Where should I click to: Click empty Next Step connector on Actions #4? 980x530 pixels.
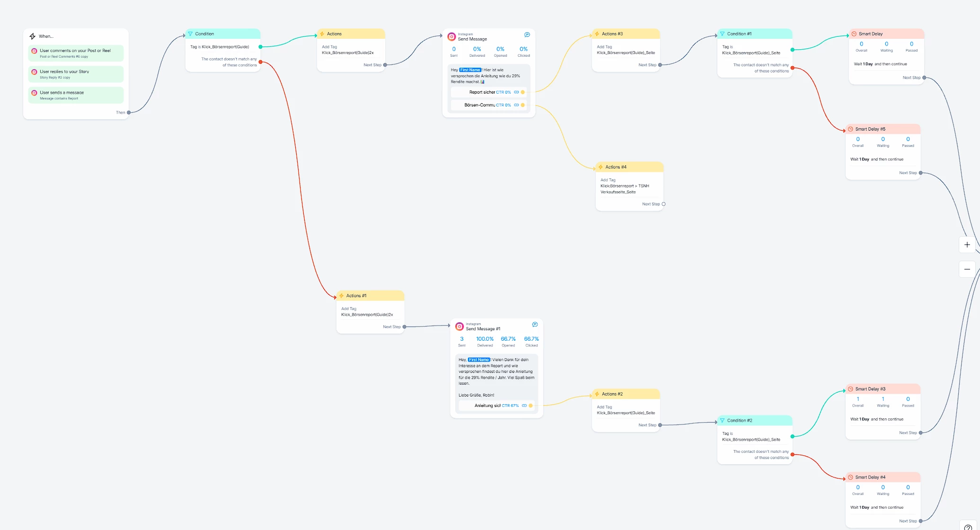click(663, 204)
